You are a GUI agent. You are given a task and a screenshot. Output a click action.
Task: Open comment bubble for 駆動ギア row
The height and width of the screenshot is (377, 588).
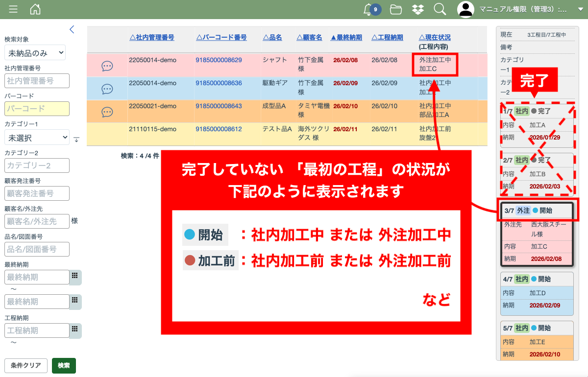107,89
